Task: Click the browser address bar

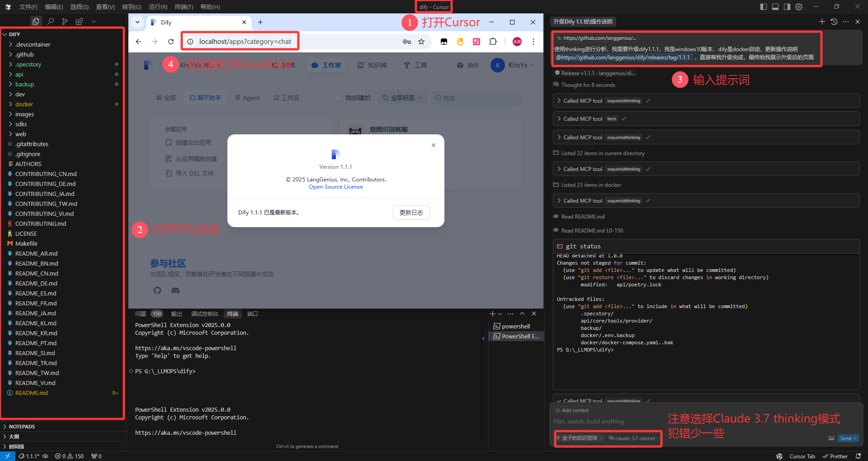Action: 245,42
